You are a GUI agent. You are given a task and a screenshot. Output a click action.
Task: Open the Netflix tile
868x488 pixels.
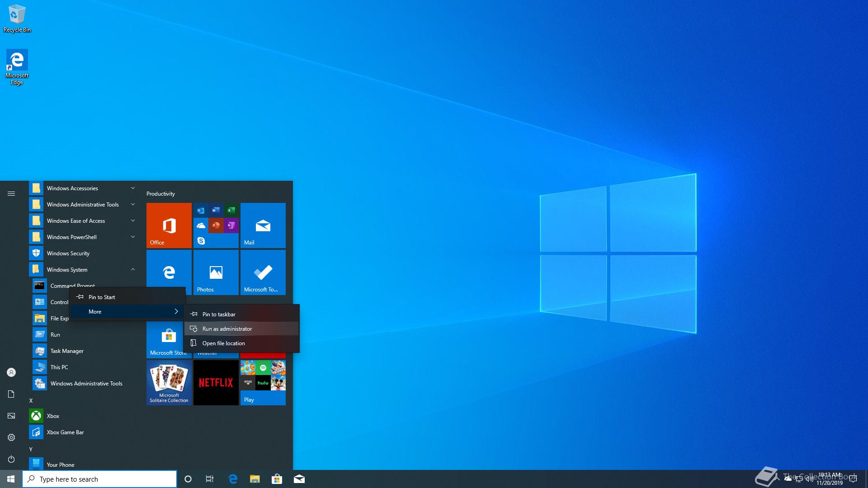pyautogui.click(x=216, y=383)
